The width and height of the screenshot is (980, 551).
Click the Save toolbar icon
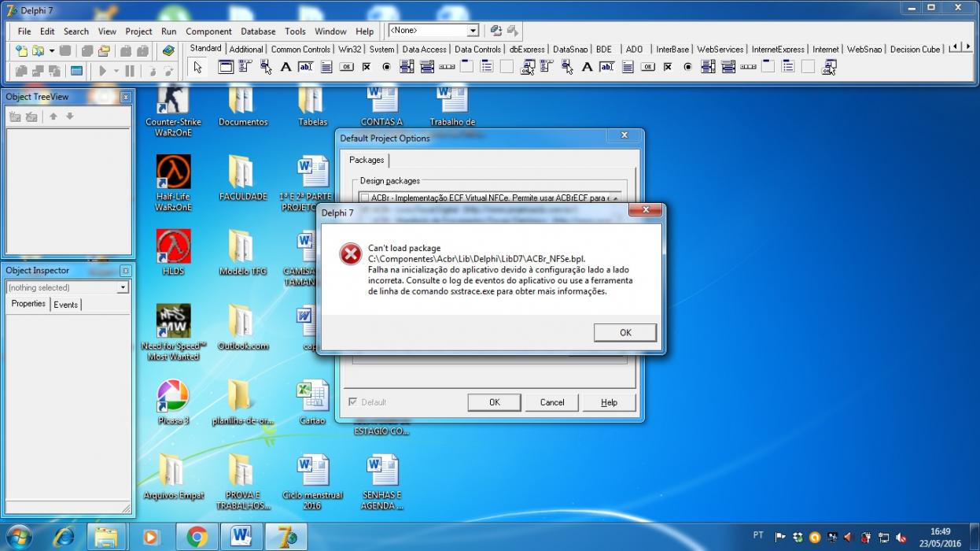tap(65, 50)
